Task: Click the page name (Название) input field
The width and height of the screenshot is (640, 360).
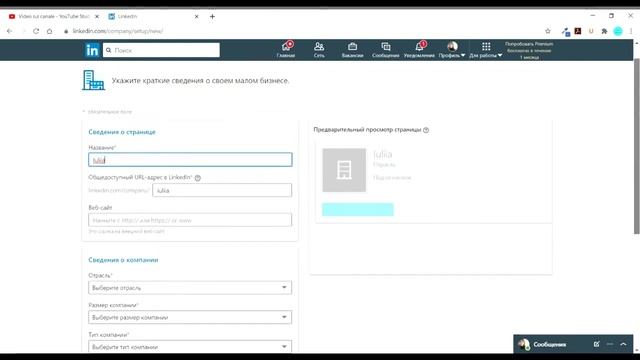Action: pos(190,160)
